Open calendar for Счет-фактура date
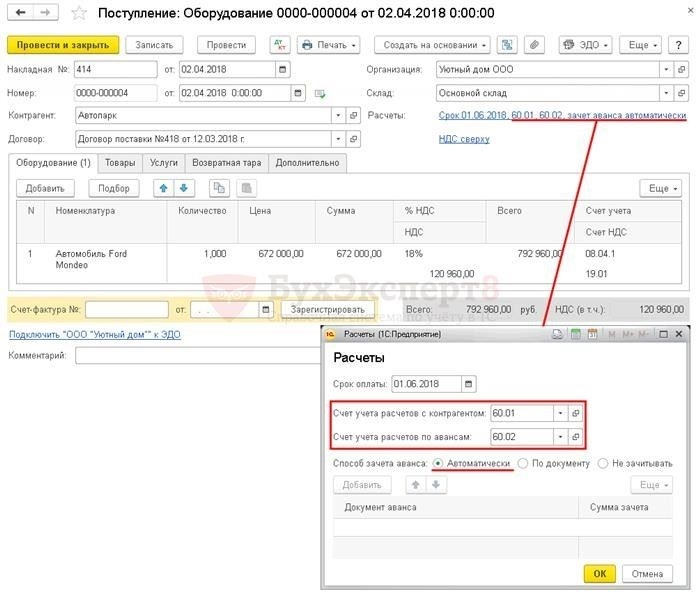Screen dimensions: 700x593 265,309
